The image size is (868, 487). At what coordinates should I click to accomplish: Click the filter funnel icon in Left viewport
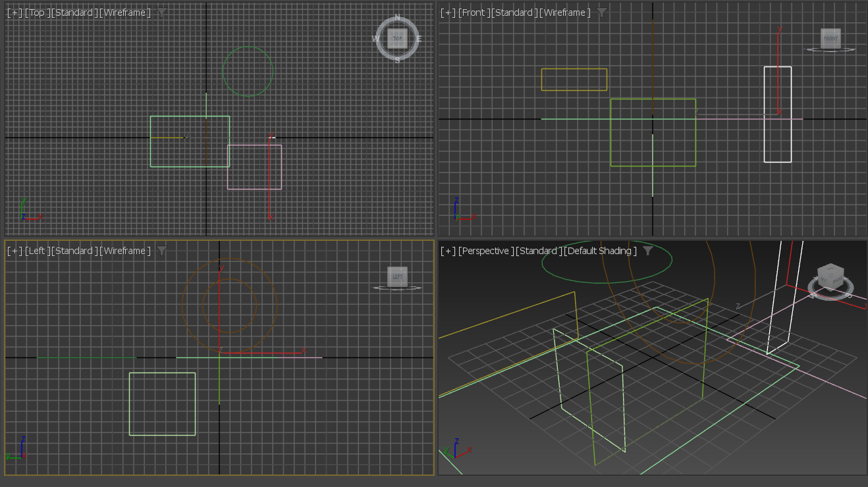coord(161,251)
